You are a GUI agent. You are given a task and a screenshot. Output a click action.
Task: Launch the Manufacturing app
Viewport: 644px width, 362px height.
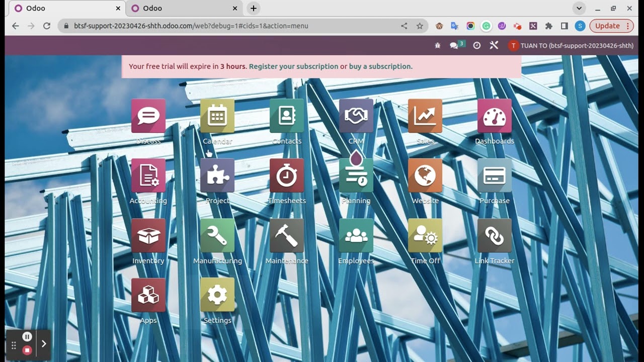[x=217, y=235]
